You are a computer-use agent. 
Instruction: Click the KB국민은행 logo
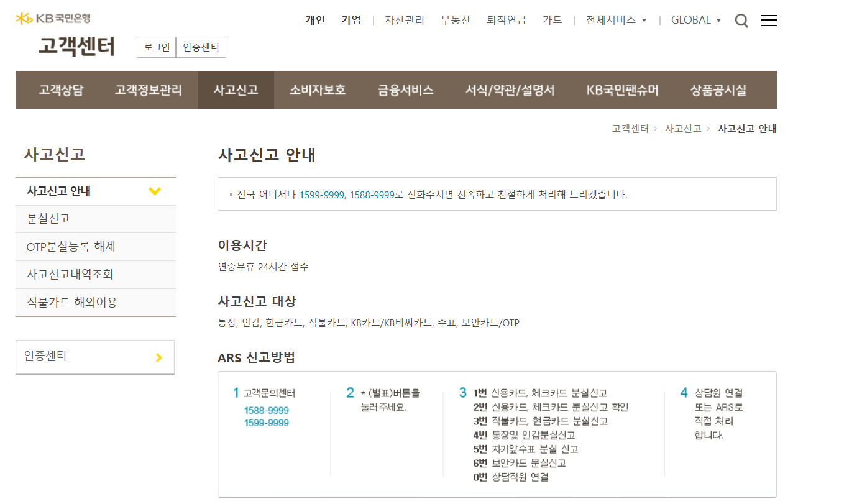53,19
